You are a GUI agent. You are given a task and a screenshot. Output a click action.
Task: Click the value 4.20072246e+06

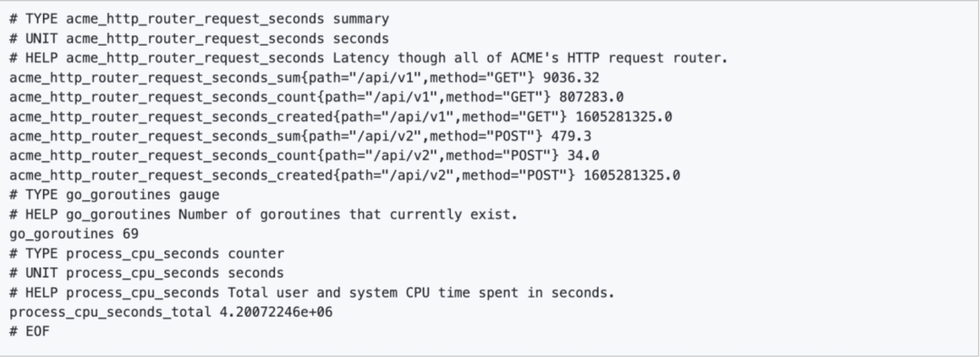[276, 312]
